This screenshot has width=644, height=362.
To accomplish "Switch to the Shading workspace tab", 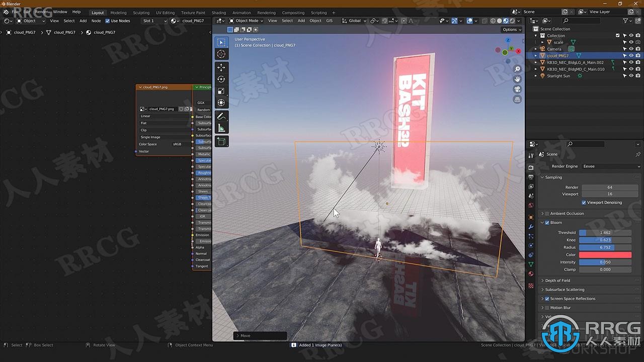I will pyautogui.click(x=218, y=13).
